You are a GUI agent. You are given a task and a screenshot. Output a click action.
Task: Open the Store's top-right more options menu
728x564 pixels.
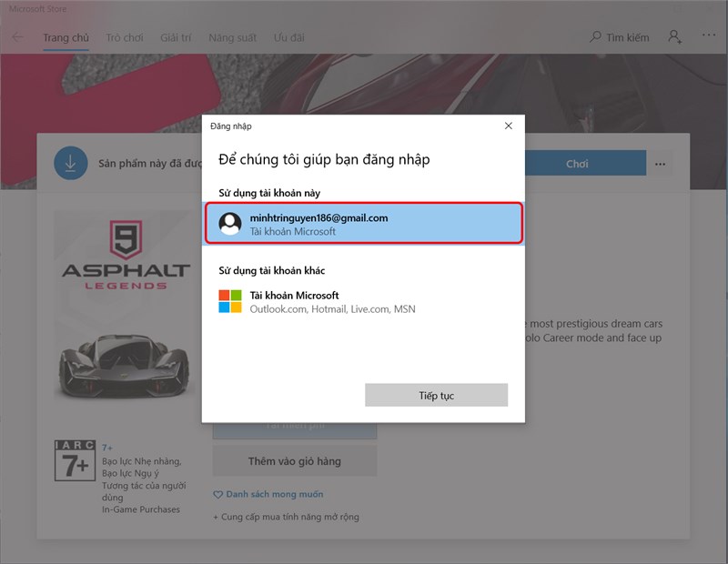[709, 35]
